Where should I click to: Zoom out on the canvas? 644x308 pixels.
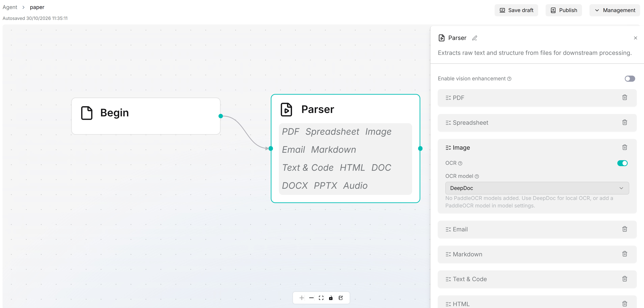tap(311, 298)
